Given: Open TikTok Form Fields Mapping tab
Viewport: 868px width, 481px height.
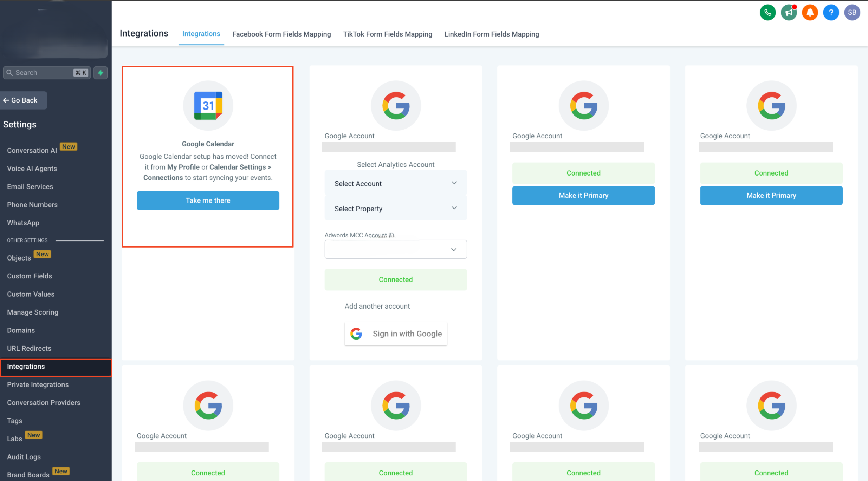Looking at the screenshot, I should point(388,34).
